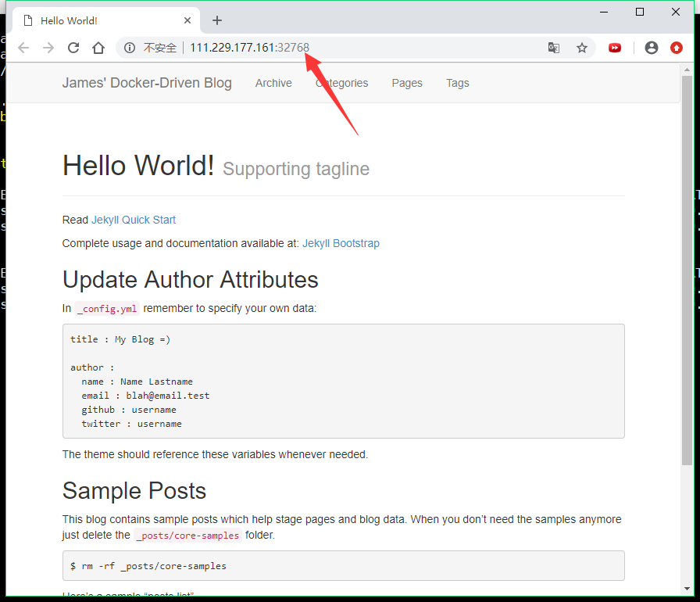Open the Pages navigation item

pos(407,83)
